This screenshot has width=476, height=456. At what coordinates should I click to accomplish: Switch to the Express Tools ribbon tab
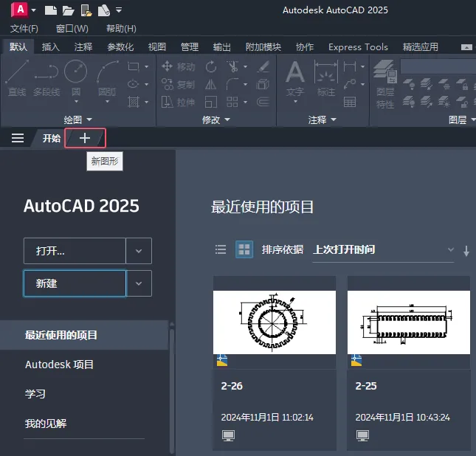[358, 46]
